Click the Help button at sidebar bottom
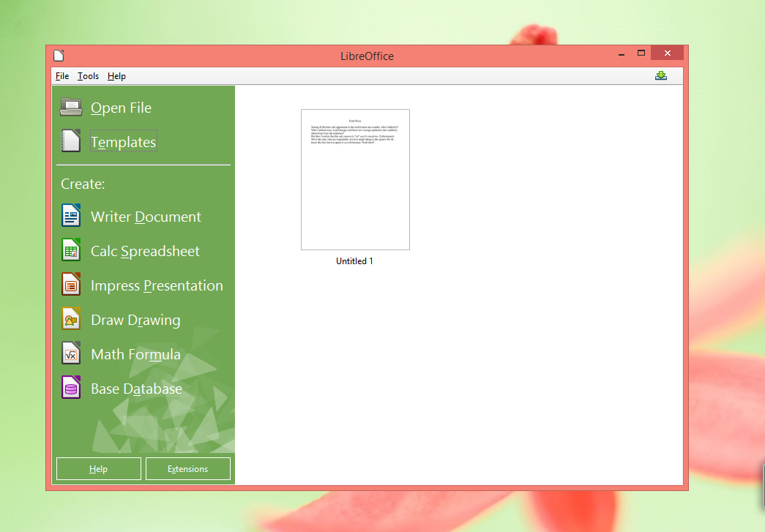765x532 pixels. pos(99,468)
